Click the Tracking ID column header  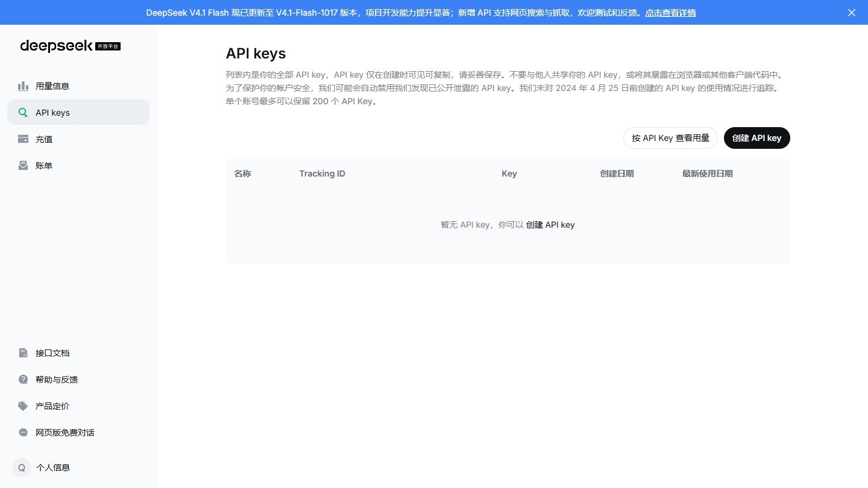pos(322,174)
